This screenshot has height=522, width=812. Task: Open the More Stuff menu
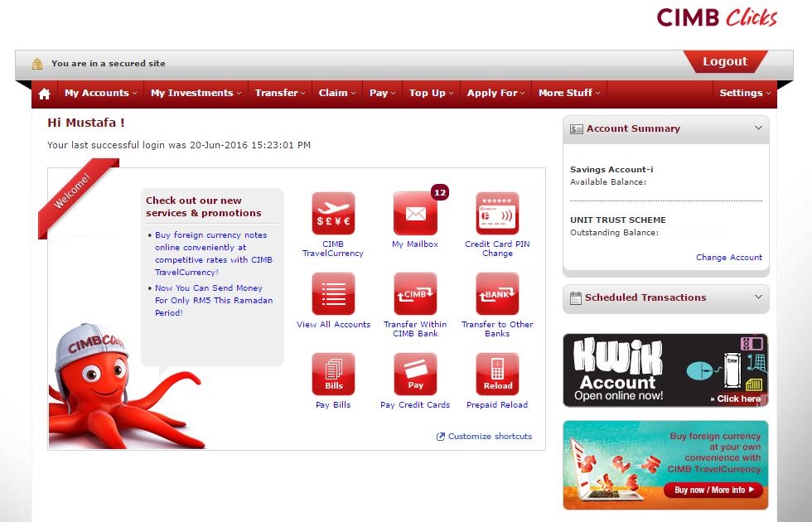click(569, 93)
